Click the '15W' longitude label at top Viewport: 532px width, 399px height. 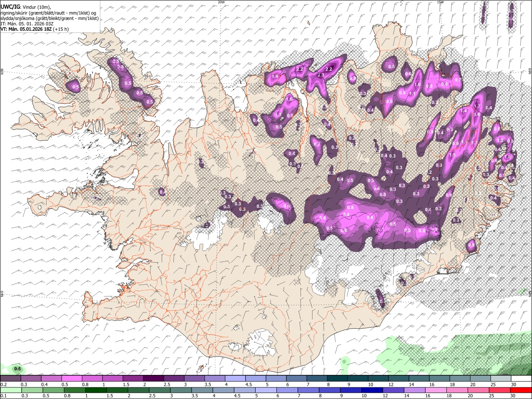[440, 2]
